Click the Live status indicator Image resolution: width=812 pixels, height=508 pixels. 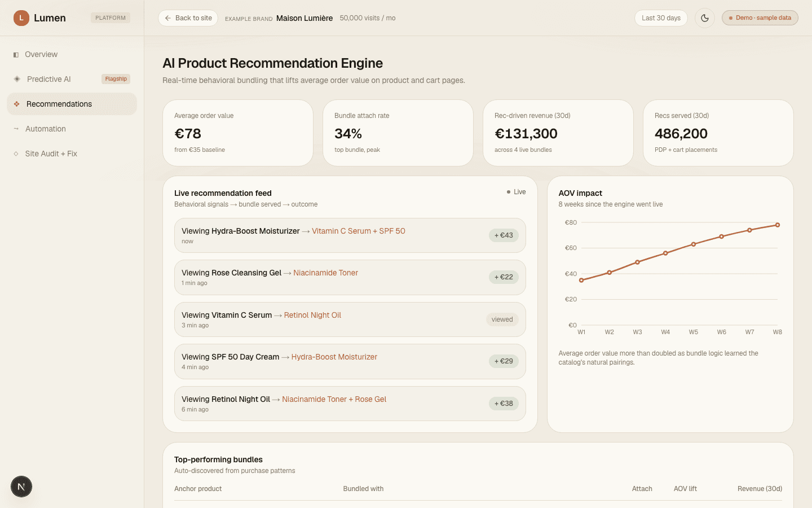[516, 192]
